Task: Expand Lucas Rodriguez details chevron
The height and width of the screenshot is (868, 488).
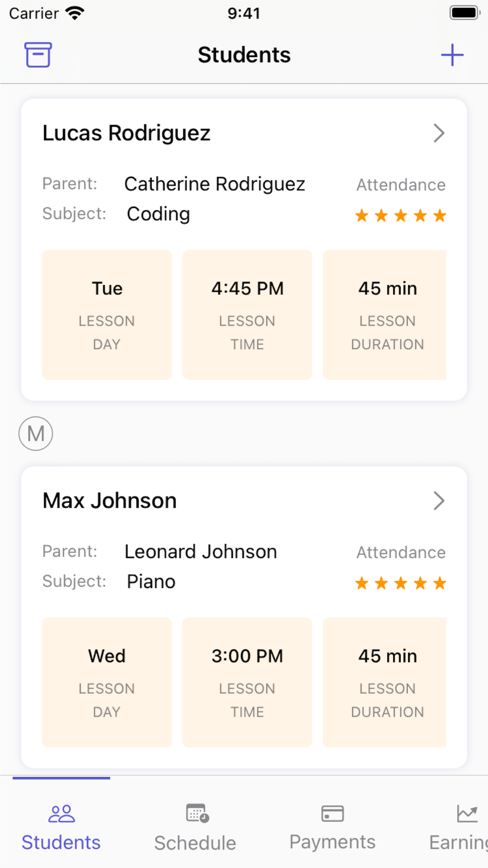Action: (x=439, y=133)
